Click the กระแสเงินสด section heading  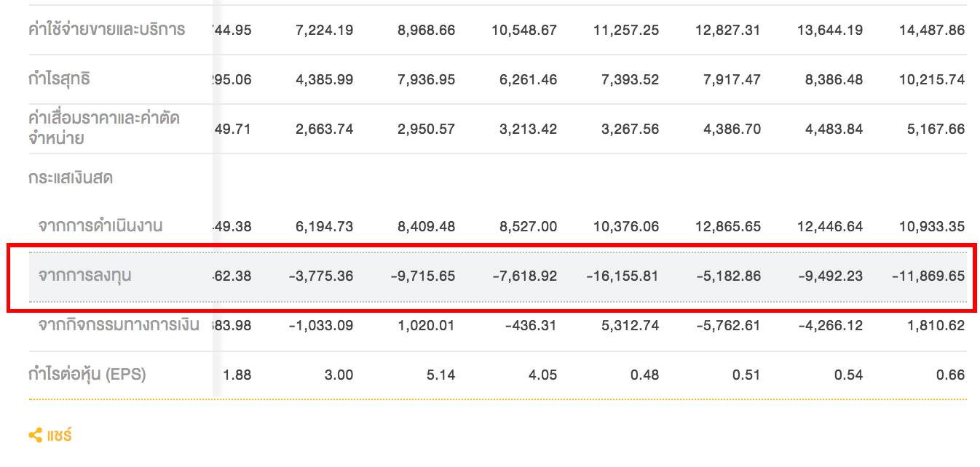(x=71, y=177)
